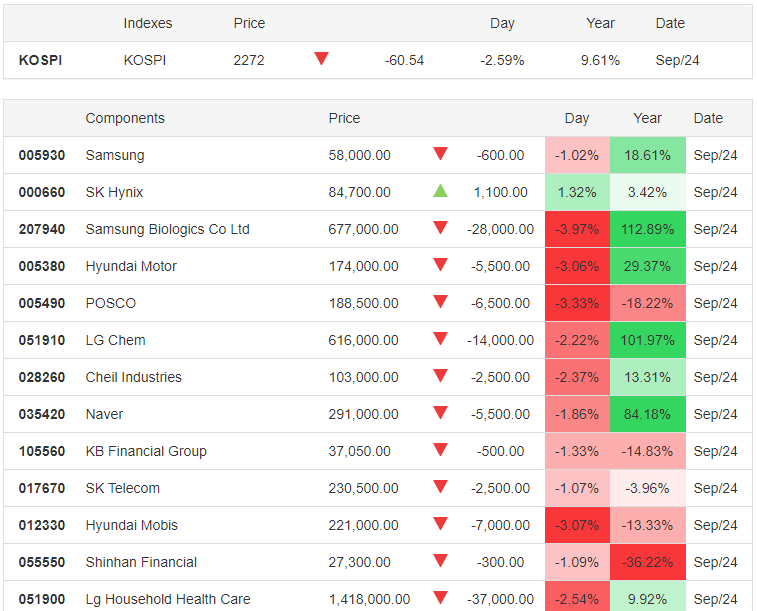
Task: Click the down arrow for Lg Household Health Care
Action: point(440,597)
